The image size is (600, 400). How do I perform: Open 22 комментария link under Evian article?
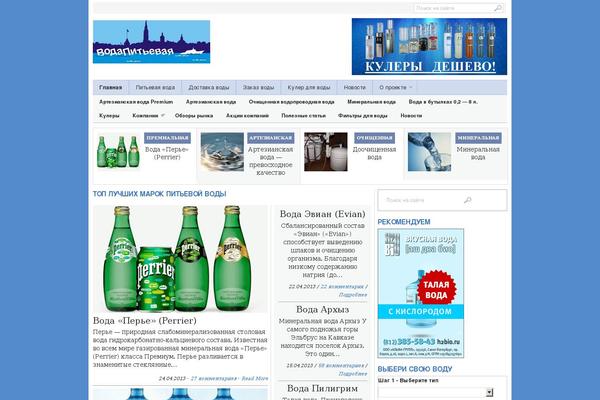(342, 286)
